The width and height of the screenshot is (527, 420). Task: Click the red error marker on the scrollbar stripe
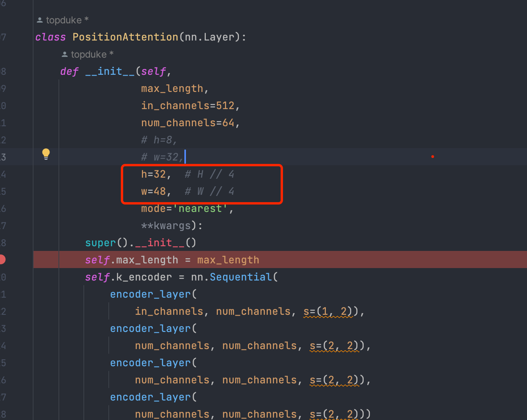(x=433, y=156)
